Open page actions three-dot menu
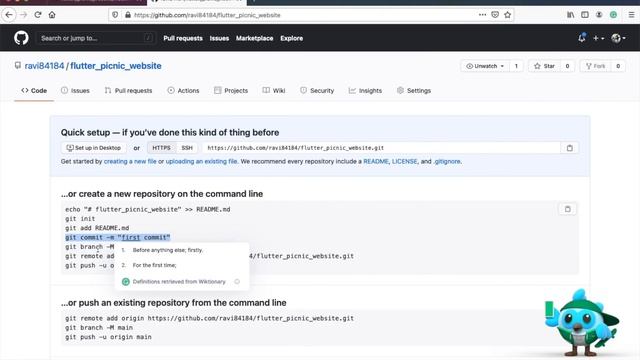Screen dimensions: 640x360 (x=482, y=15)
